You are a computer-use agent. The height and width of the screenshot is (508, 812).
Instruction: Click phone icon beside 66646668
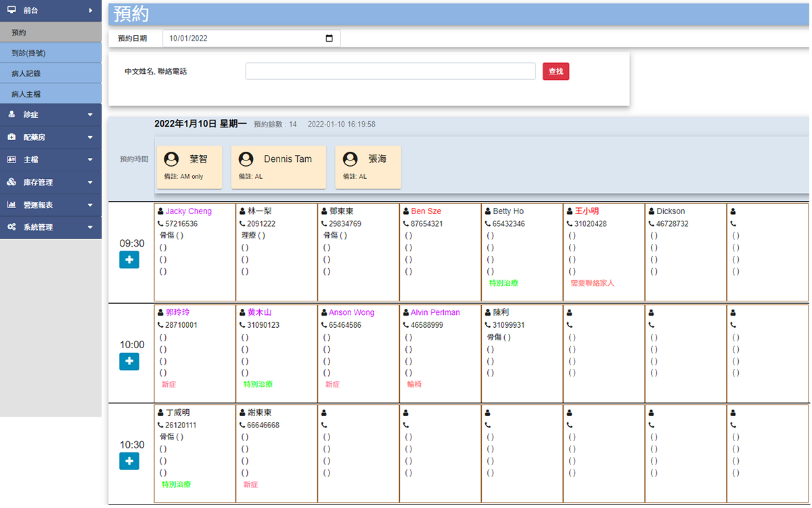tap(242, 425)
